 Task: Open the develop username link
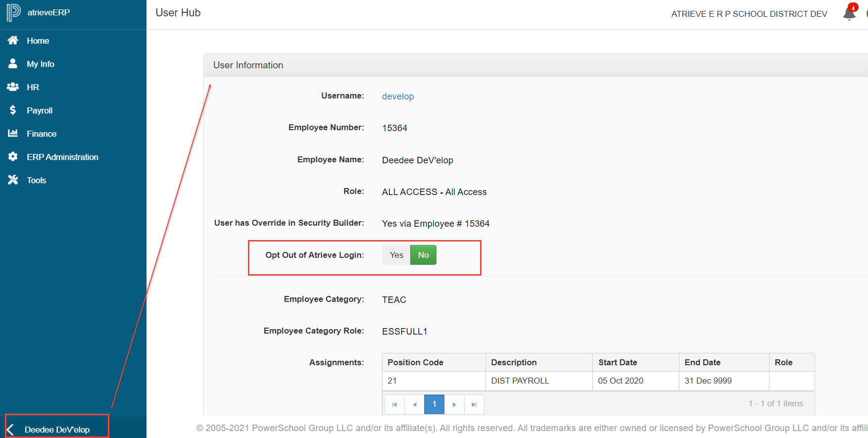398,97
